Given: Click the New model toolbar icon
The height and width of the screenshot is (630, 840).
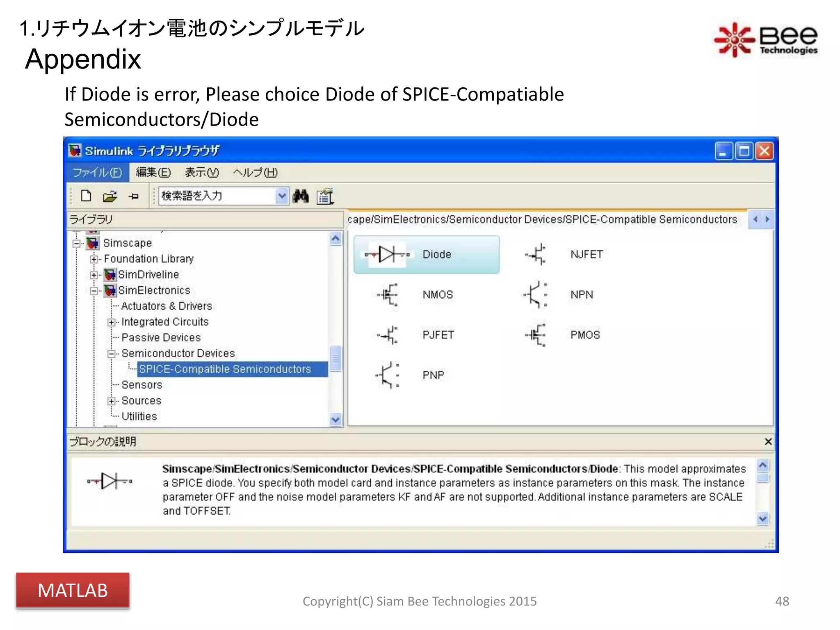Looking at the screenshot, I should (86, 196).
